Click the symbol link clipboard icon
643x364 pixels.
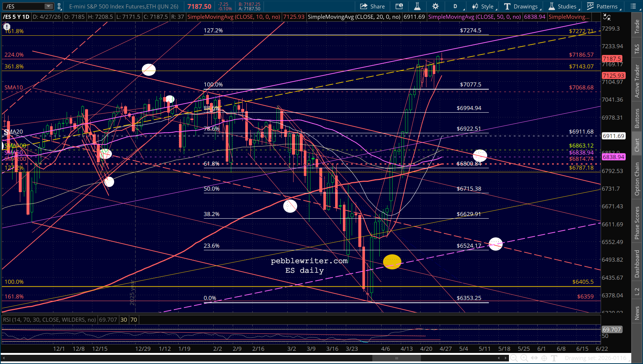59,6
